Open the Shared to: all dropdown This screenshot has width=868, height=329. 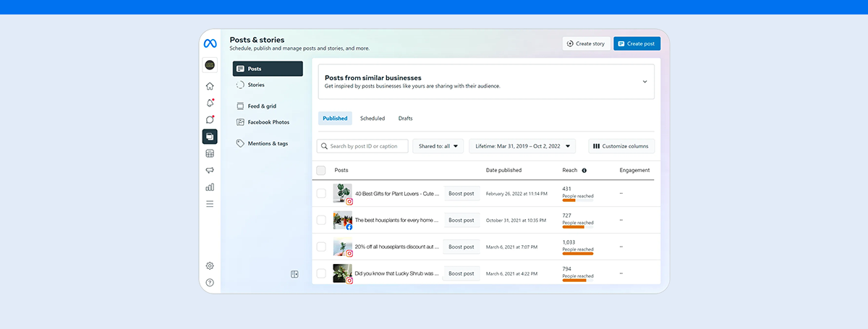click(x=438, y=146)
